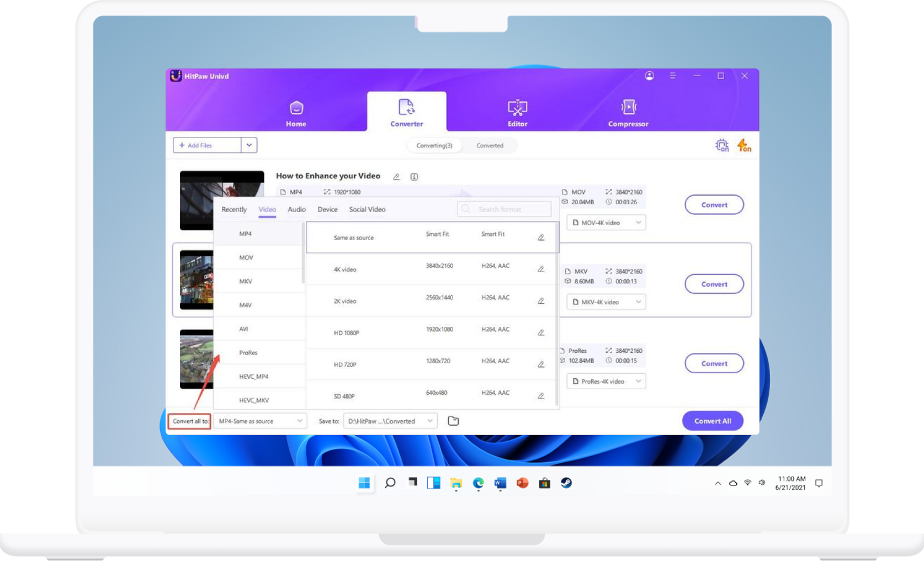Click the rename pencil icon beside video title
Viewport: 924px width, 561px height.
[396, 177]
